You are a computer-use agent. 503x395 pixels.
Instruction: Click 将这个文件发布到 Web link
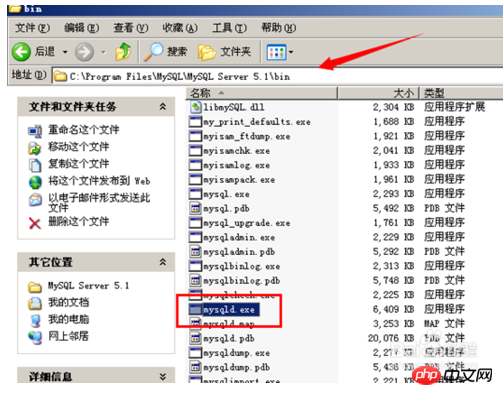tap(99, 181)
